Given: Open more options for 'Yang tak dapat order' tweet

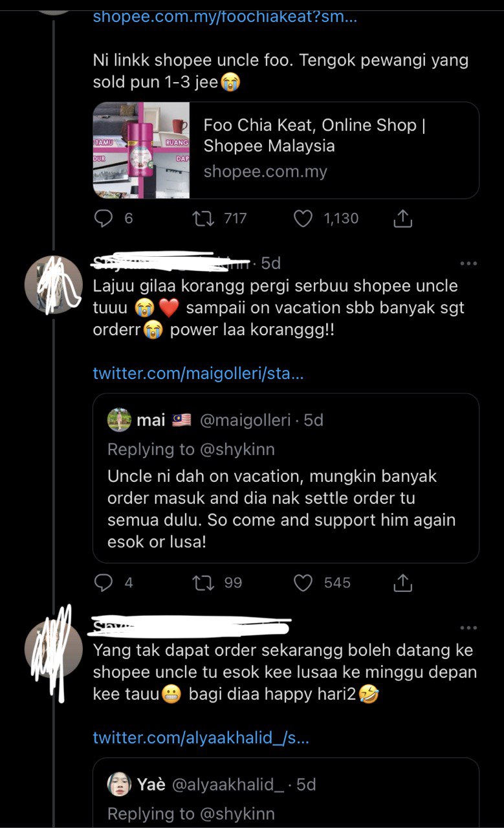Looking at the screenshot, I should pos(468,627).
